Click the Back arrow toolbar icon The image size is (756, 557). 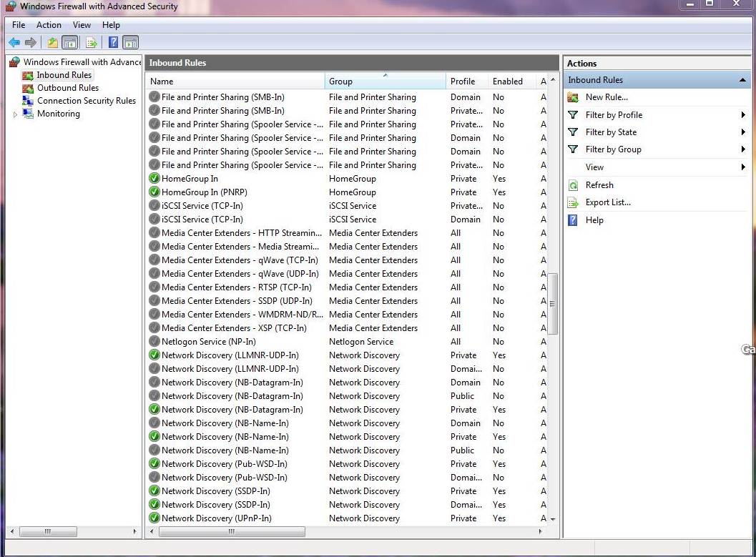14,42
